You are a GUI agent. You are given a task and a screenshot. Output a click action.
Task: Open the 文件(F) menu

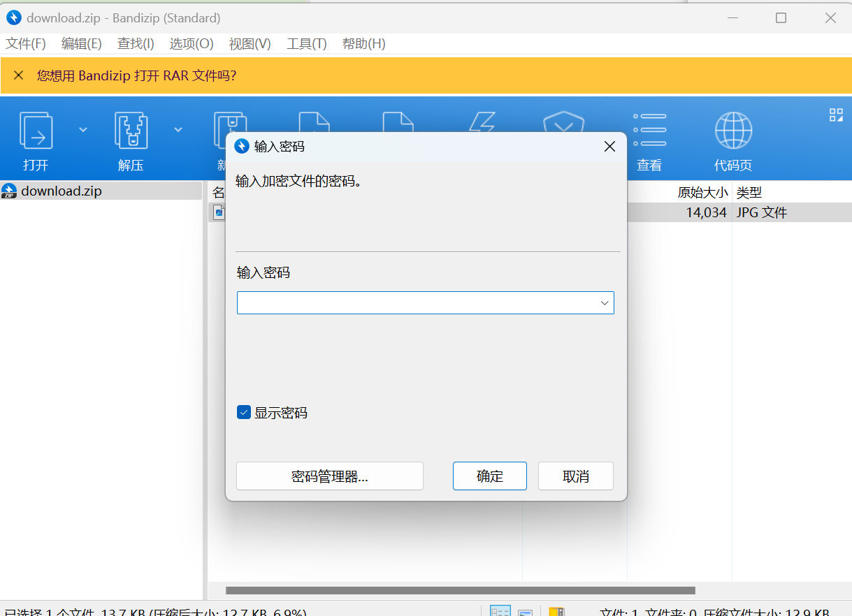[x=26, y=44]
